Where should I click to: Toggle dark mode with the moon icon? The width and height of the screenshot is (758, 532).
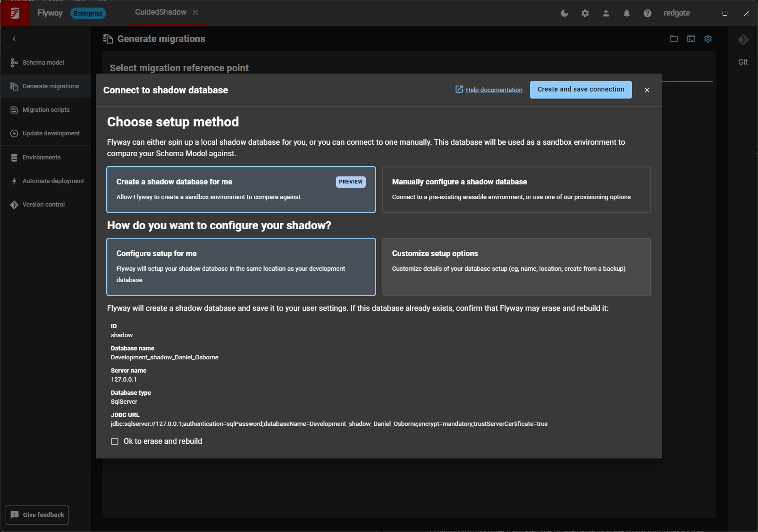click(x=564, y=13)
